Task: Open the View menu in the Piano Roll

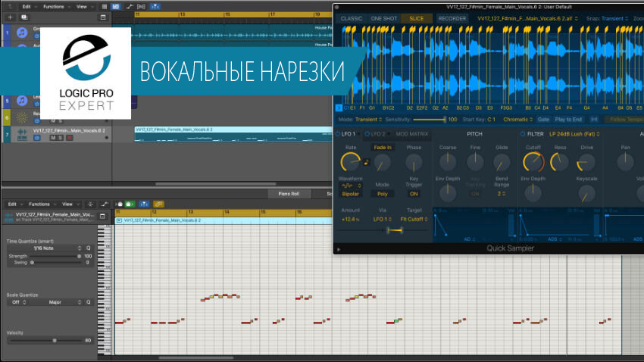Action: (x=67, y=204)
